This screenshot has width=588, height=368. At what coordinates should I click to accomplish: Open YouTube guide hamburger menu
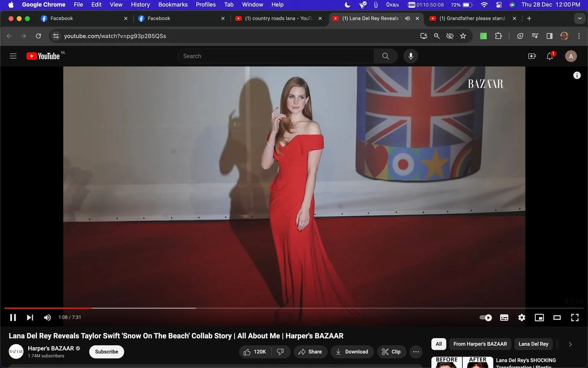[13, 56]
